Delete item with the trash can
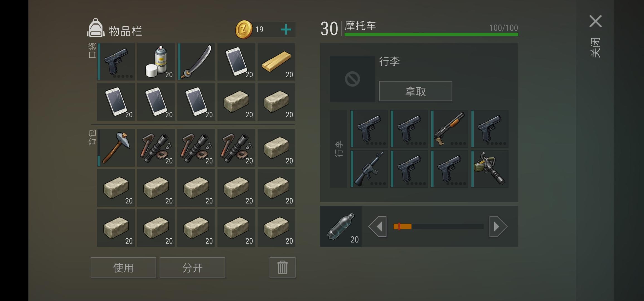This screenshot has width=644, height=301. tap(282, 268)
